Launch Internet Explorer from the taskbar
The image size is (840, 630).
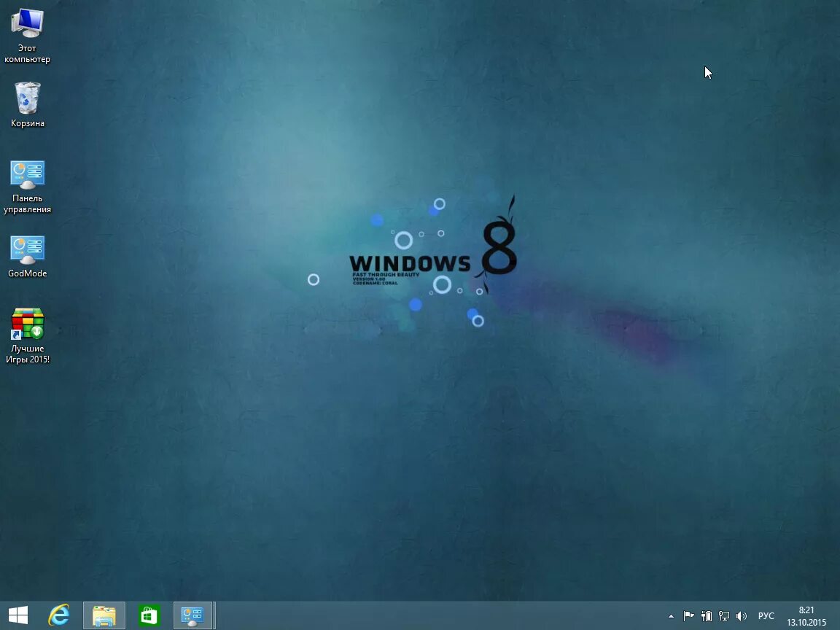(59, 615)
